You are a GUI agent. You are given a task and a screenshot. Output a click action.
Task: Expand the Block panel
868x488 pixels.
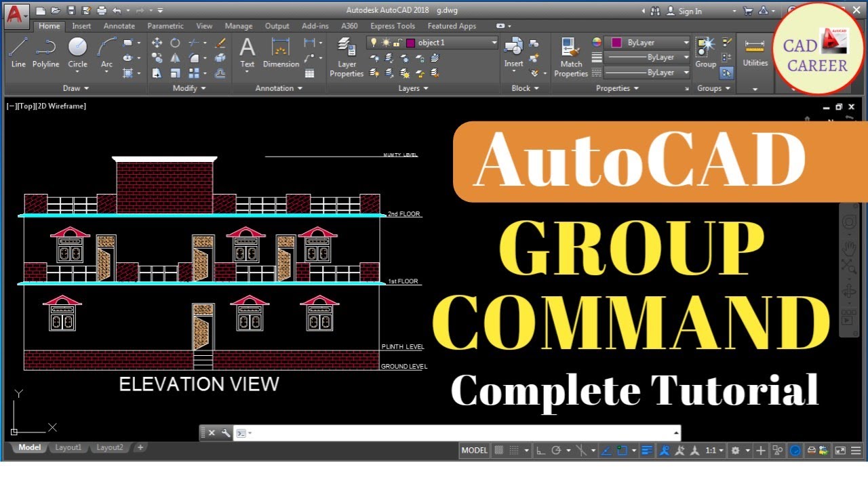[525, 88]
